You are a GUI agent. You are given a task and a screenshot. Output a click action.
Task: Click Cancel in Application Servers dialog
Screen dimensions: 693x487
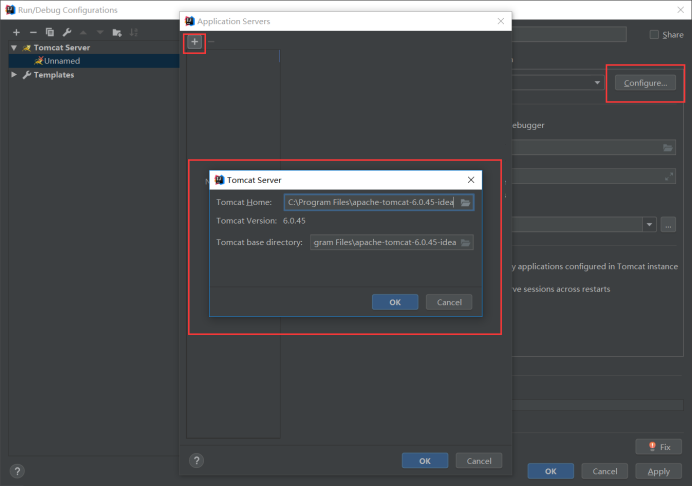click(x=479, y=461)
